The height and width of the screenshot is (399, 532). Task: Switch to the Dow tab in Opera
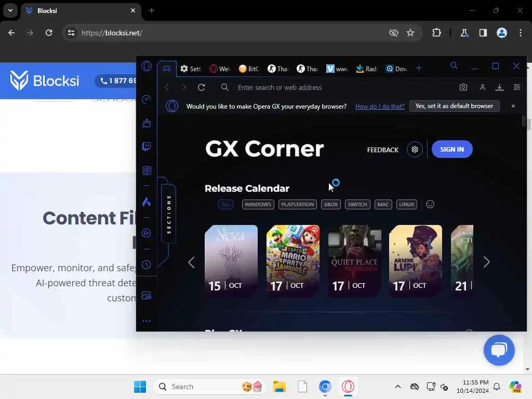pos(396,69)
